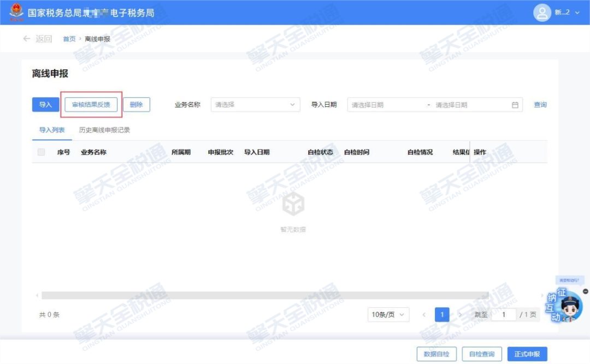Viewport: 590px width, 364px height.
Task: Click the user avatar icon
Action: pyautogui.click(x=542, y=13)
